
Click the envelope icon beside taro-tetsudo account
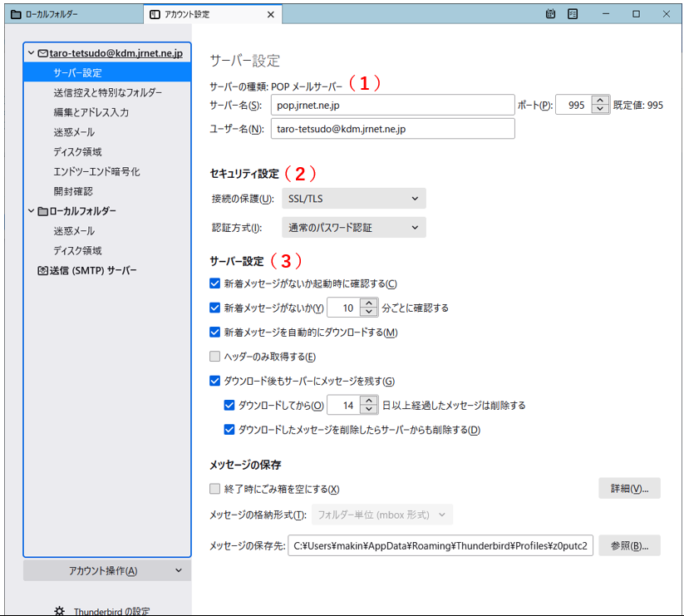point(43,53)
